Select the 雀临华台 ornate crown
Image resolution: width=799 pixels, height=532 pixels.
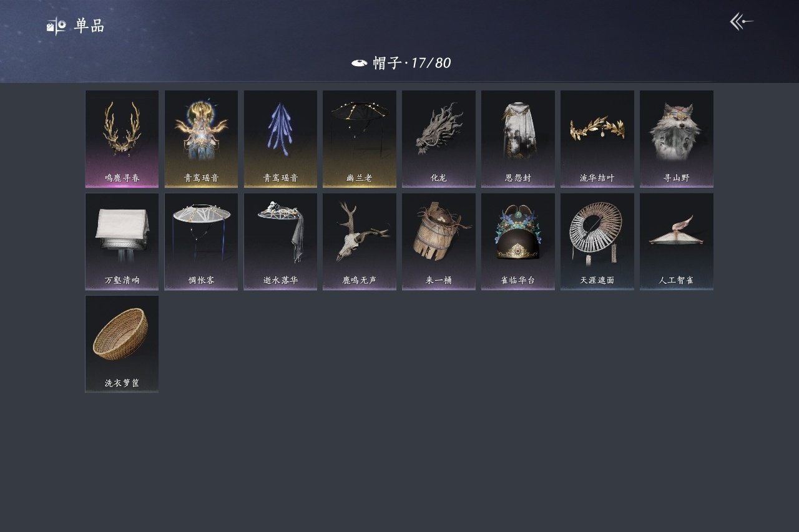(x=518, y=241)
